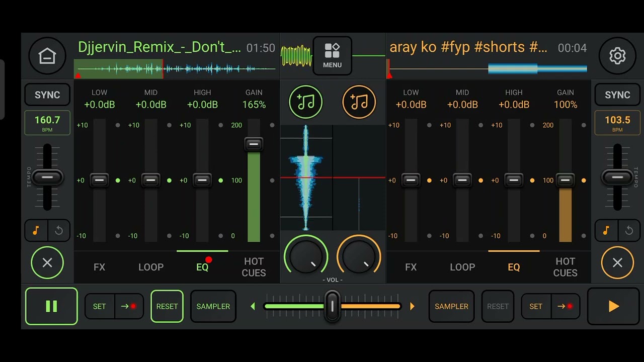
Task: Click the Djjervin_Remix track title
Action: (x=159, y=47)
